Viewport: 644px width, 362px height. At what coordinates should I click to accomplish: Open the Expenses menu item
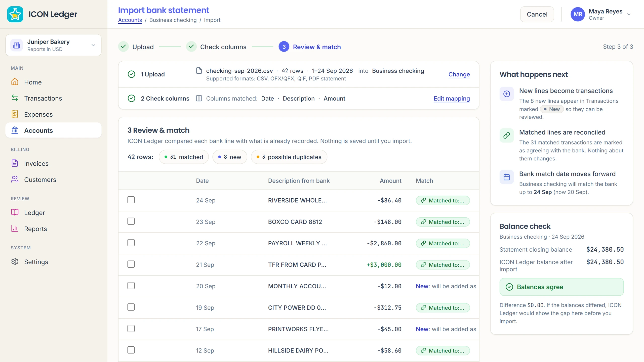pos(53,114)
